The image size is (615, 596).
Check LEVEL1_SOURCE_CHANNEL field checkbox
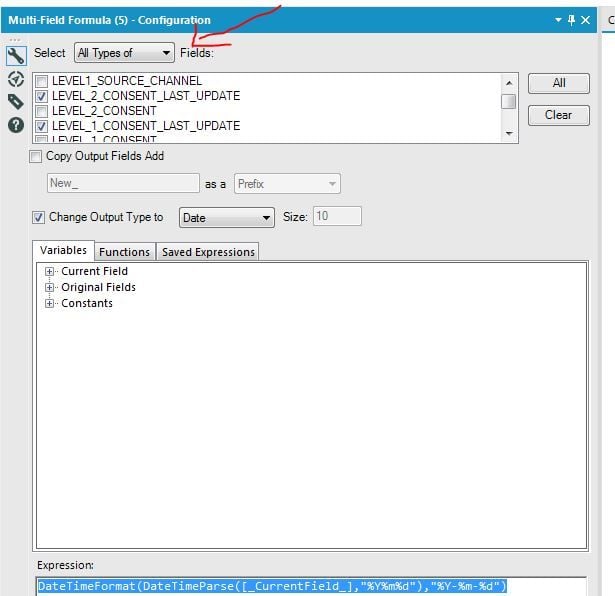42,81
